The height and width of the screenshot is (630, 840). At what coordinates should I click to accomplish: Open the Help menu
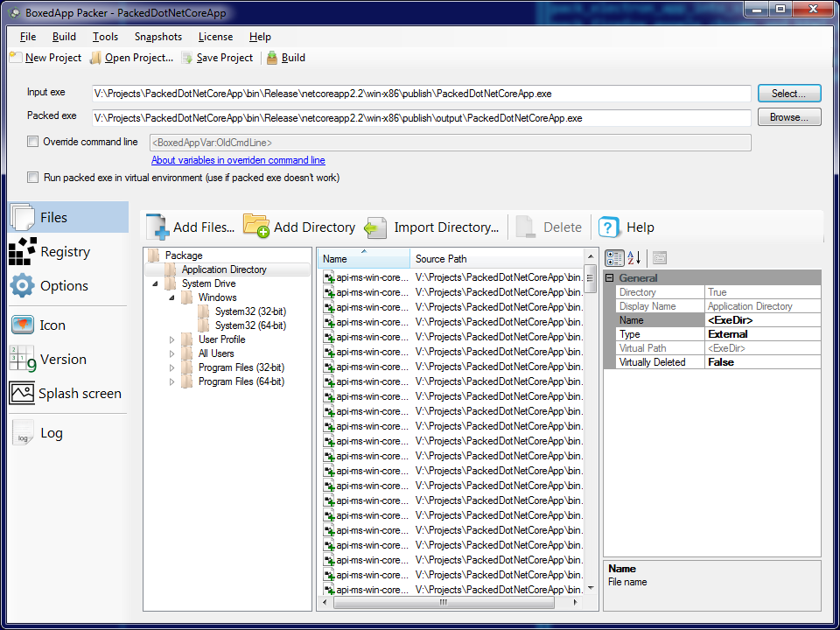(260, 37)
